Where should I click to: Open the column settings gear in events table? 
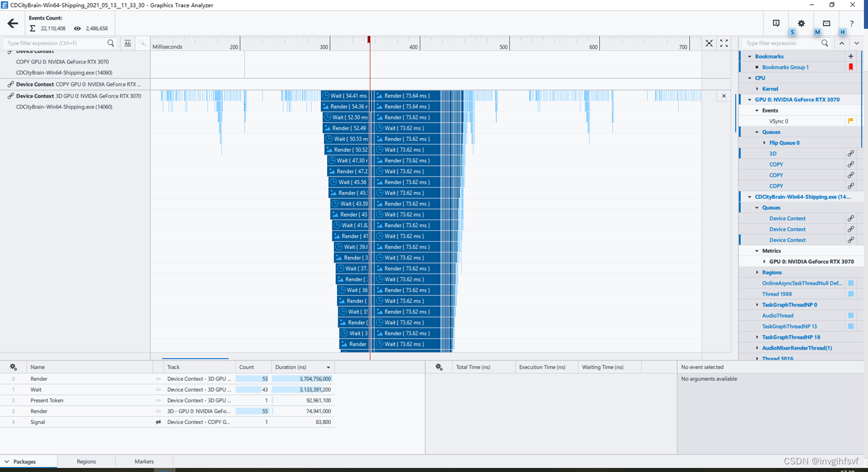(x=14, y=367)
